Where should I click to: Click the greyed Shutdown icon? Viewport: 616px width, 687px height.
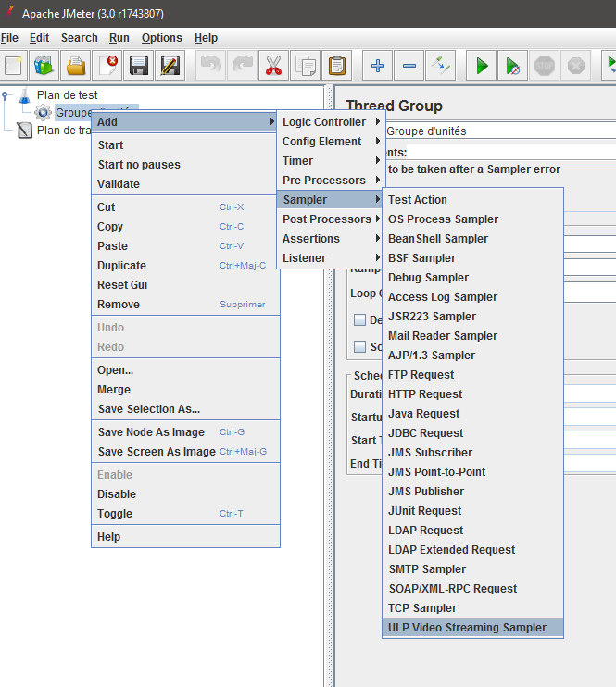tap(576, 66)
